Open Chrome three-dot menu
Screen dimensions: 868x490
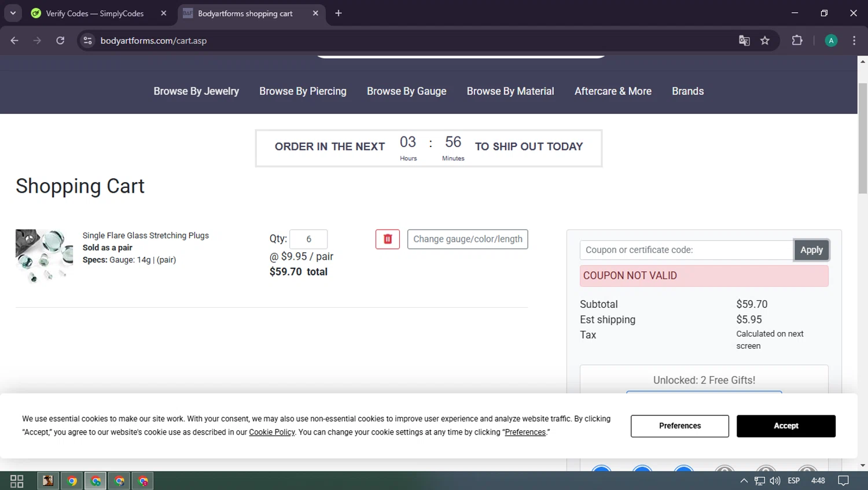[x=854, y=40]
